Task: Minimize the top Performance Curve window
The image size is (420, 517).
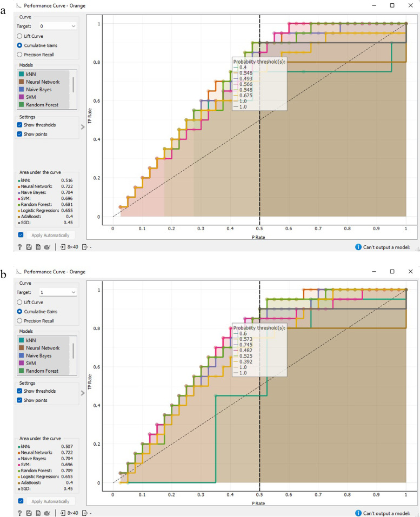Action: click(374, 5)
